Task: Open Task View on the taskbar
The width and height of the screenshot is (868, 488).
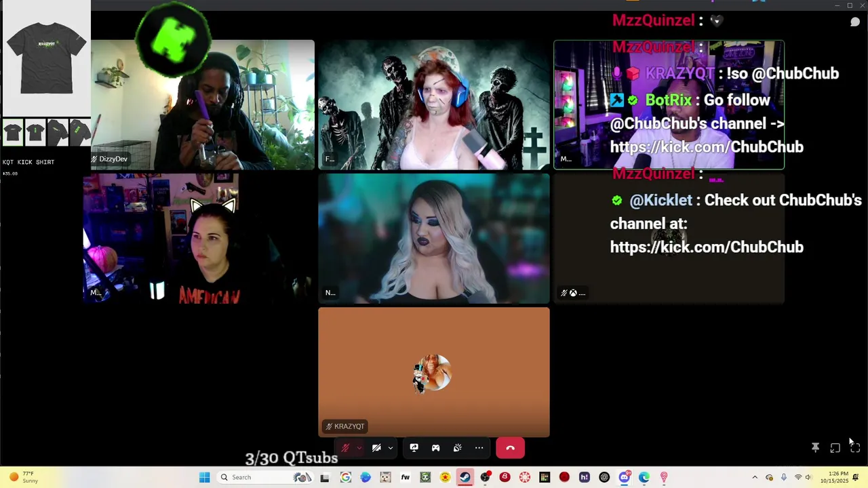Action: click(x=325, y=477)
